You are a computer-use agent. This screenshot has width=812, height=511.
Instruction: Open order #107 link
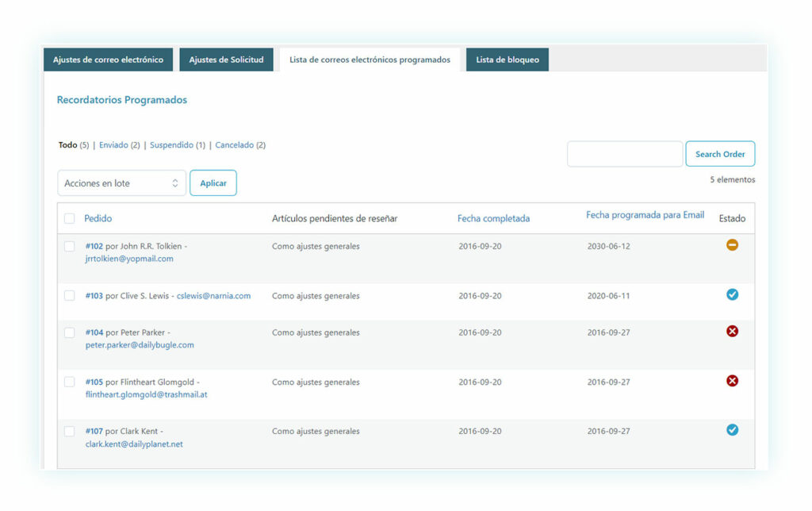point(94,431)
